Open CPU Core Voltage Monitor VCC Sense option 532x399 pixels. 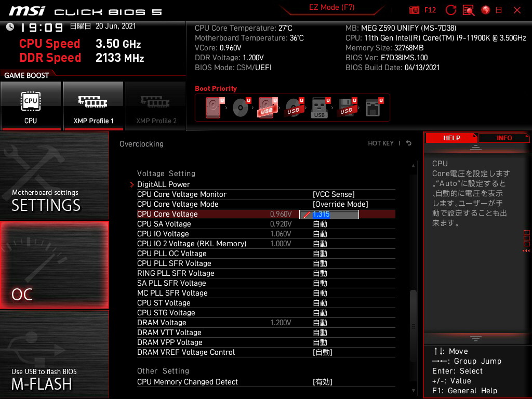tap(334, 194)
